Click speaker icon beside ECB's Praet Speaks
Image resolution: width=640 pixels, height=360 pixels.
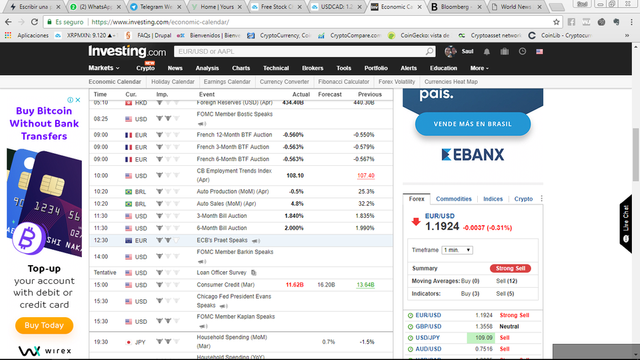[x=256, y=241]
